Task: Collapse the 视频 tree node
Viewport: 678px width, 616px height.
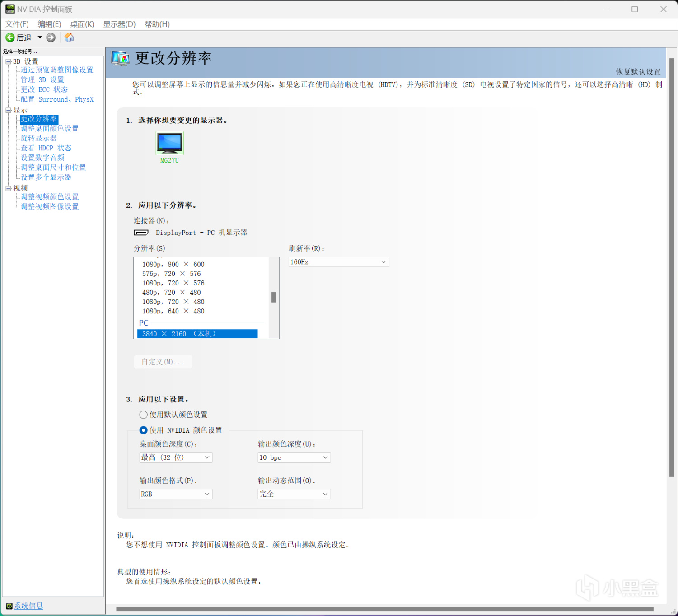Action: 8,188
